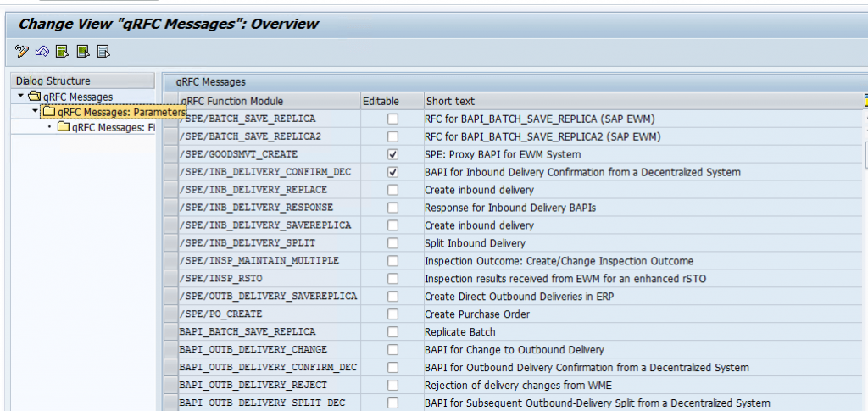Tick Editable for /SPE/BATCH_SAVE_REPLICA
This screenshot has height=411, width=868.
tap(392, 119)
